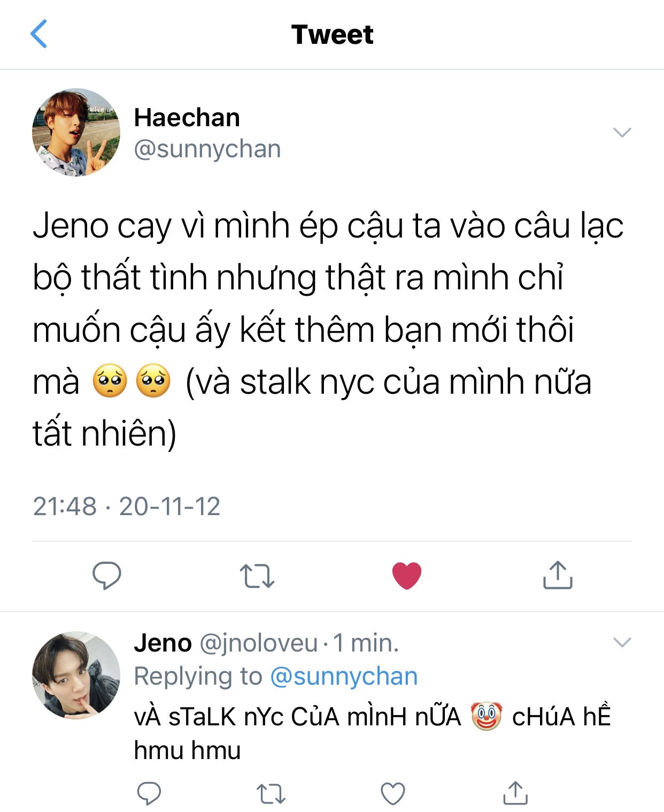Reply to Haechan's tweet
This screenshot has width=664, height=812.
click(106, 576)
